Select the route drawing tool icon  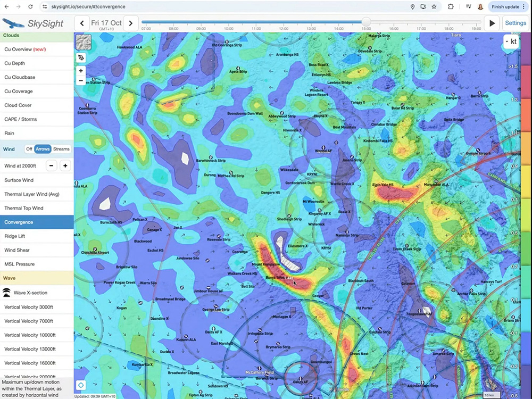click(x=81, y=57)
